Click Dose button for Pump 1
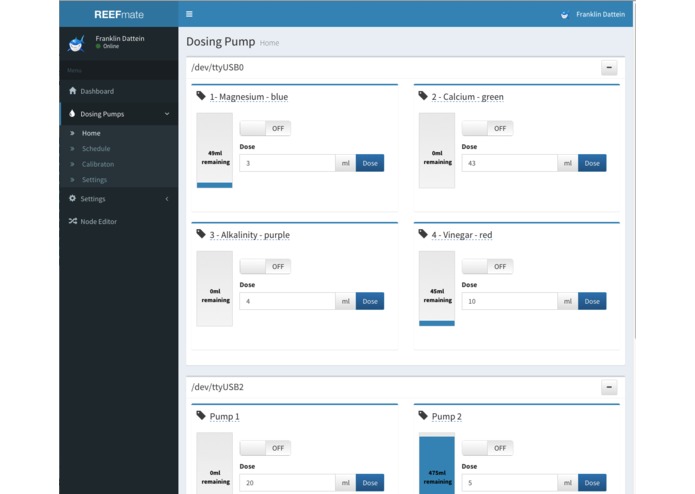The width and height of the screenshot is (695, 494). [x=370, y=483]
